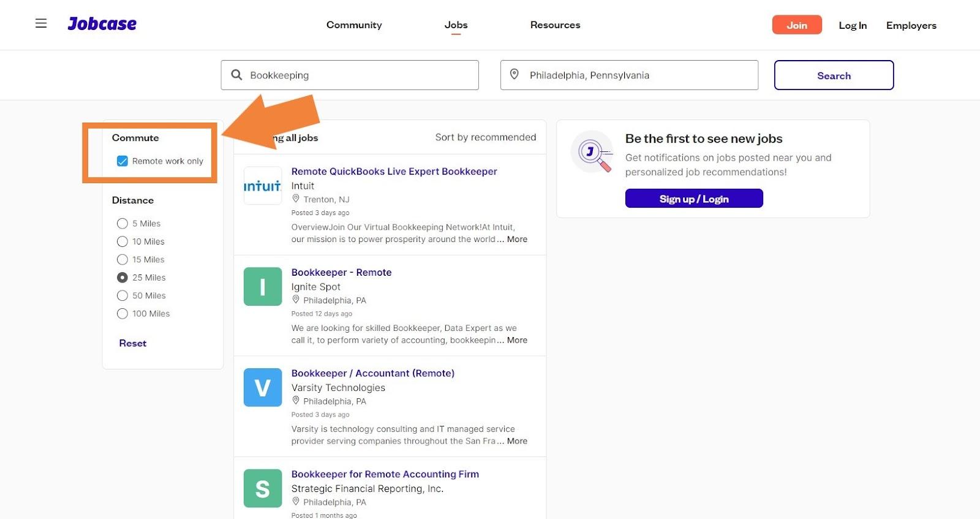Click the Intuit company logo

coord(263,186)
